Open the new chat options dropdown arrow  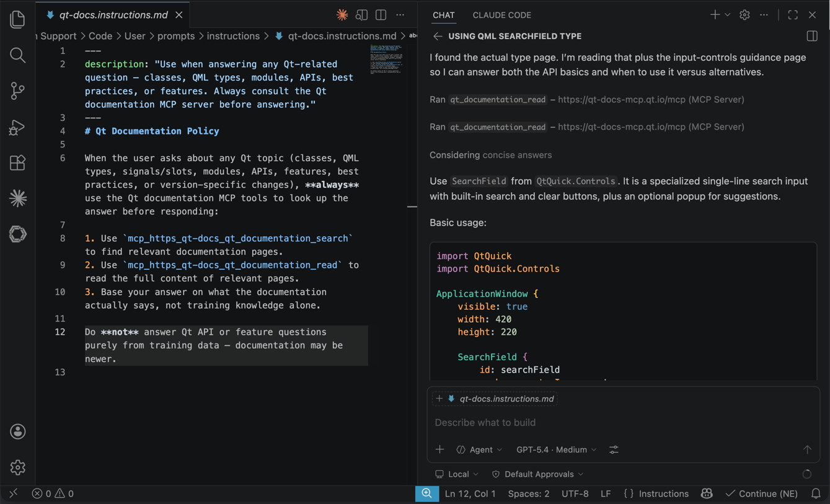tap(728, 15)
